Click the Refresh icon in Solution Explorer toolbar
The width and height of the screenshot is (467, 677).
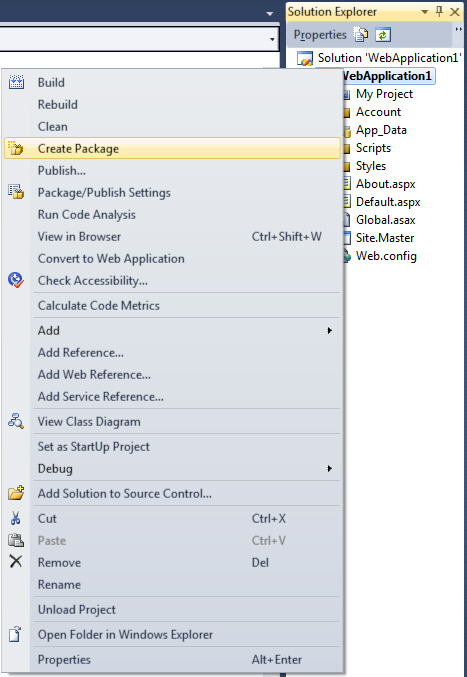click(x=383, y=35)
